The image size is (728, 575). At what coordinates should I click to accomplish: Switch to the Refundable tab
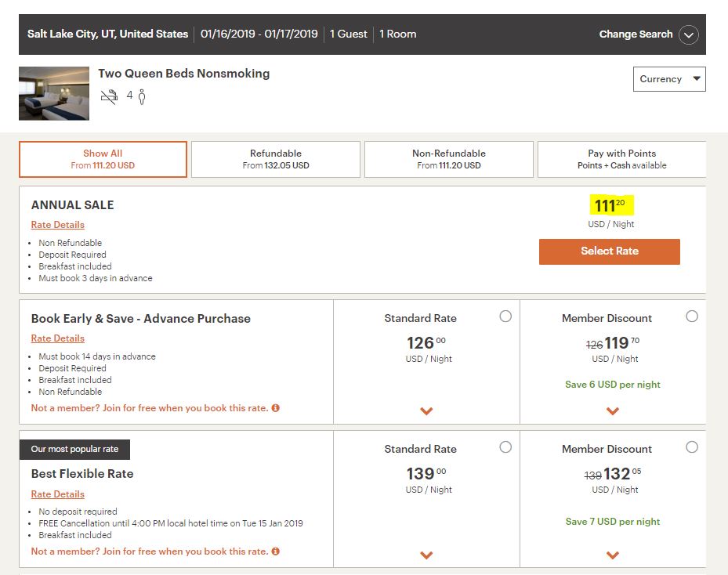pos(276,159)
